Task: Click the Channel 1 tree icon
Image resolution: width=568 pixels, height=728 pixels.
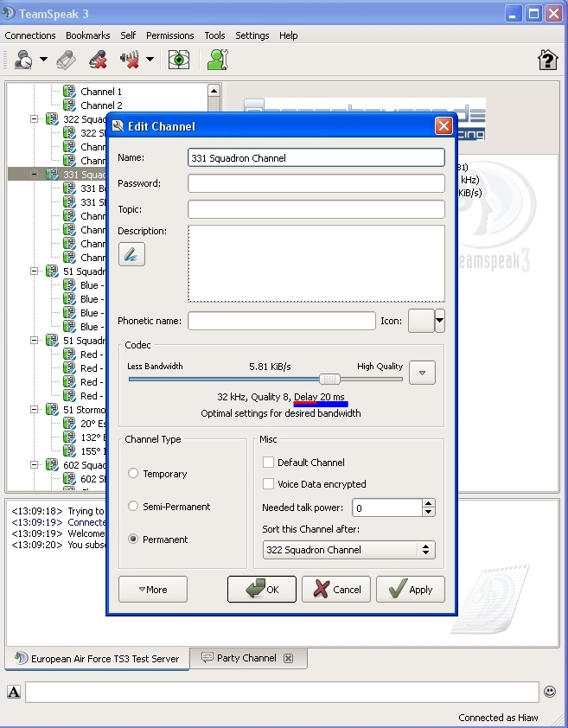Action: [x=69, y=91]
